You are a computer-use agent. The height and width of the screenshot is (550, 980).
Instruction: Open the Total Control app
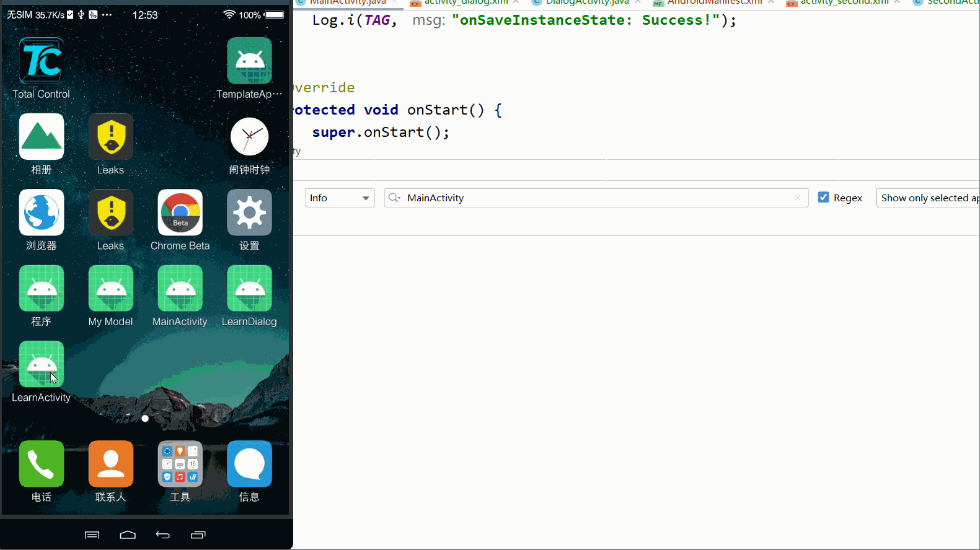point(41,61)
